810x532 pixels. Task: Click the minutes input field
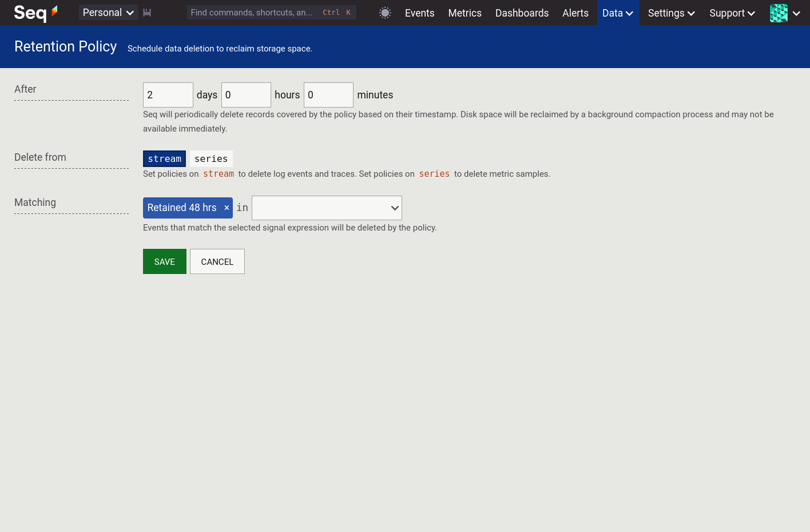click(328, 95)
